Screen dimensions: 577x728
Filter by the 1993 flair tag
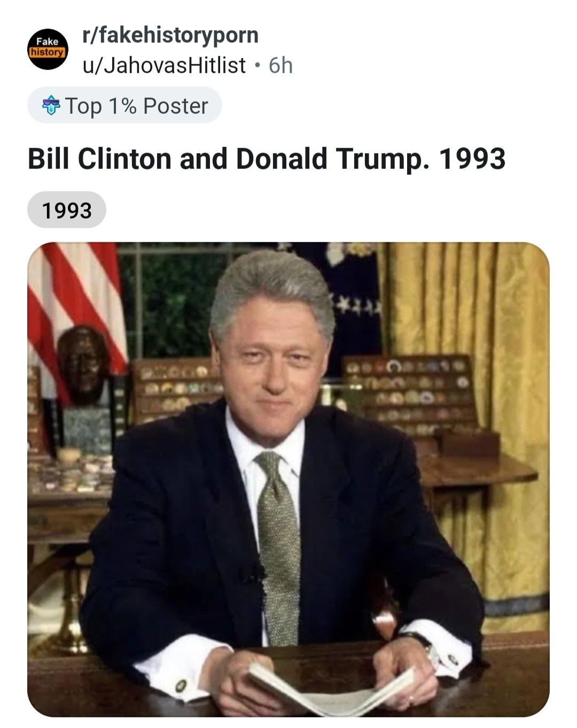(x=67, y=210)
